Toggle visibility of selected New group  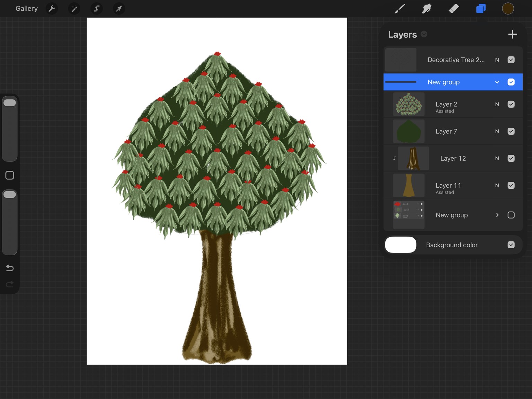click(x=511, y=82)
